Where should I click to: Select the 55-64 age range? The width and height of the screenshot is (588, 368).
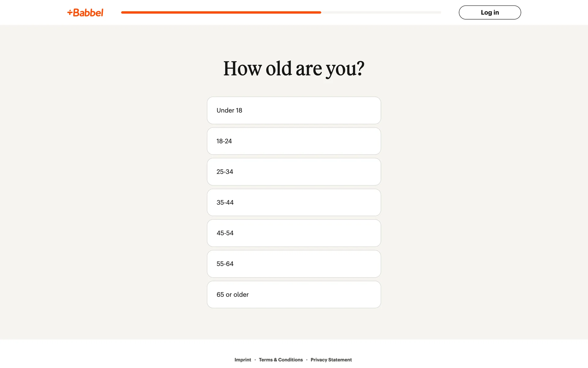tap(294, 264)
